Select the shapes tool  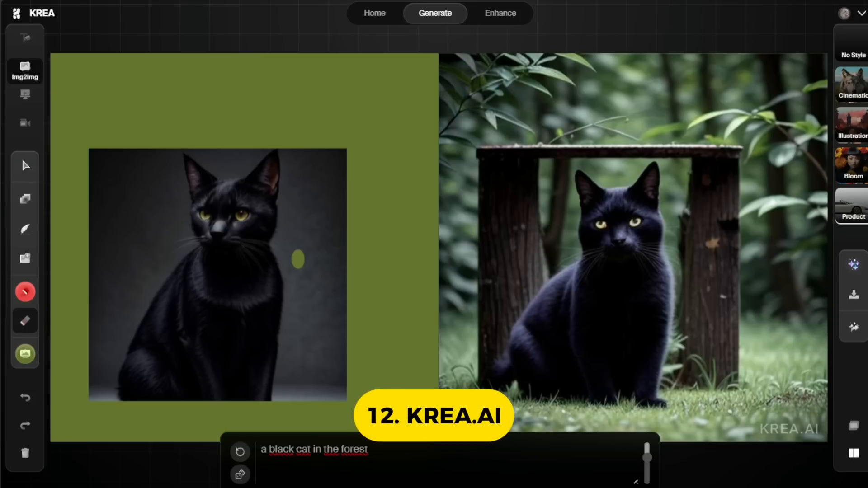[x=25, y=199]
